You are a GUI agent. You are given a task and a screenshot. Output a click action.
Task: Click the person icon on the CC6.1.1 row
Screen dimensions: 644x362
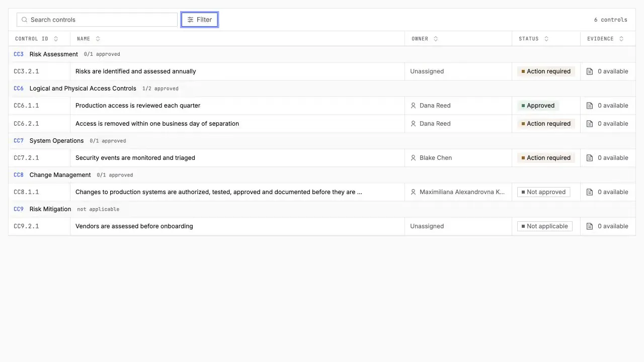tap(413, 106)
